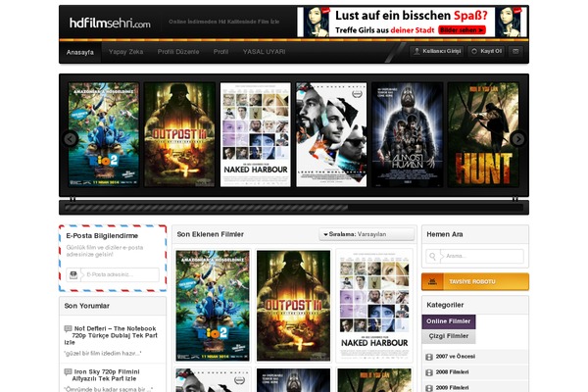
Task: Open Almost Human poster in carousel
Action: 408,134
